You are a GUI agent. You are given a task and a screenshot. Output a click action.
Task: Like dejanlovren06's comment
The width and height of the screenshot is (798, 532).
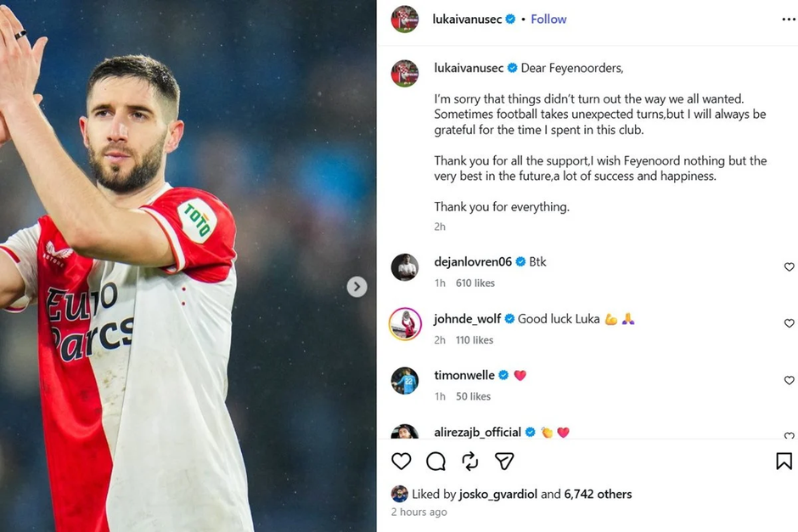point(789,267)
